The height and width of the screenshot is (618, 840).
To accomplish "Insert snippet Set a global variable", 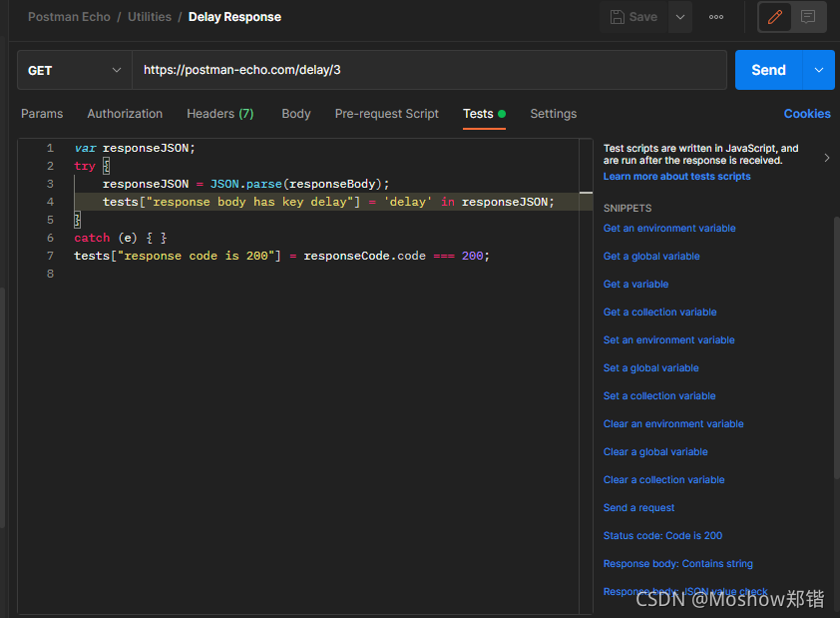I will [650, 367].
